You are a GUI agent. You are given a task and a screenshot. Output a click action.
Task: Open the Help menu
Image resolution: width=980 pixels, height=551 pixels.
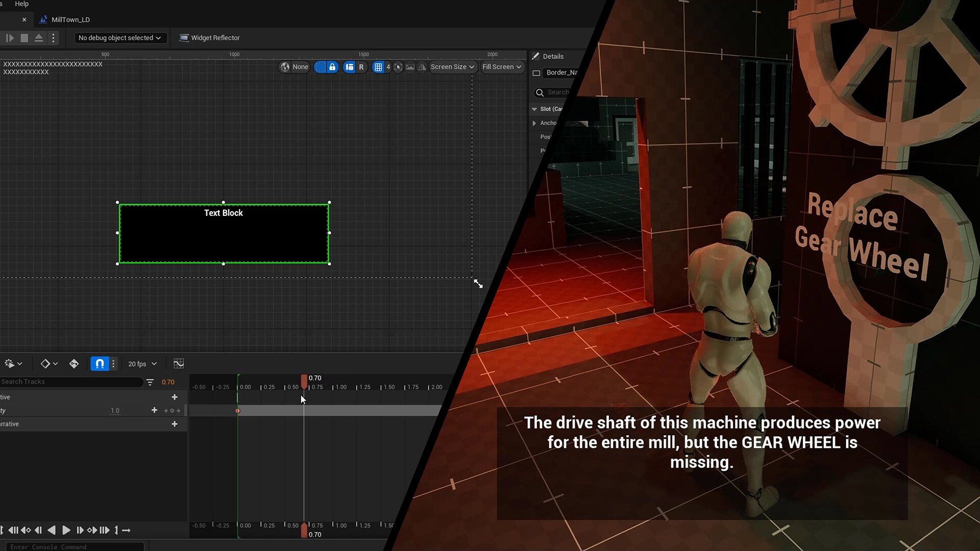(21, 4)
